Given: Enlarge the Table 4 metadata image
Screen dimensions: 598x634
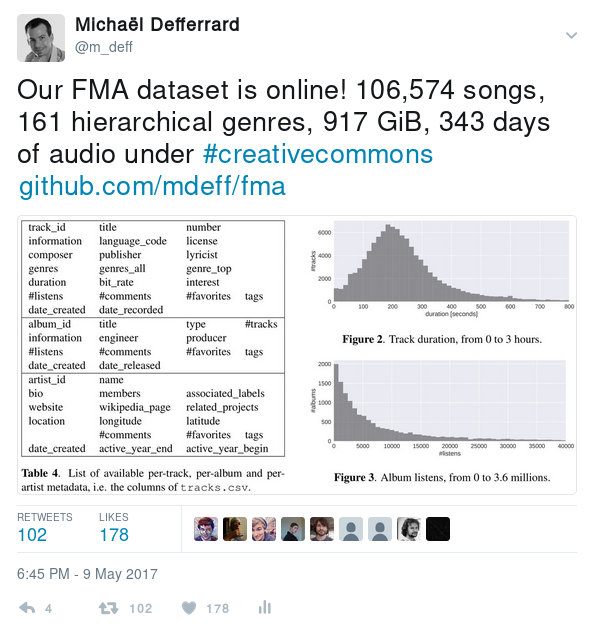Looking at the screenshot, I should click(153, 355).
